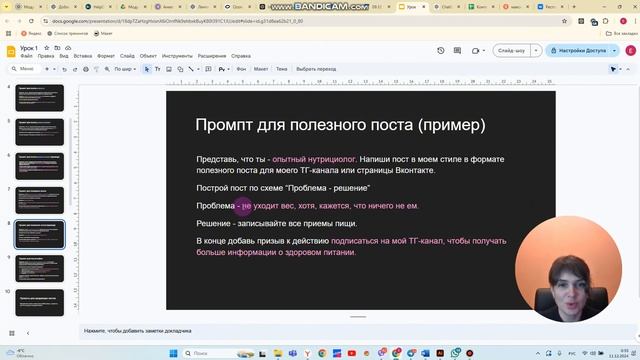Start the Слайд-шоу presentation
This screenshot has width=640, height=360.
click(x=512, y=51)
